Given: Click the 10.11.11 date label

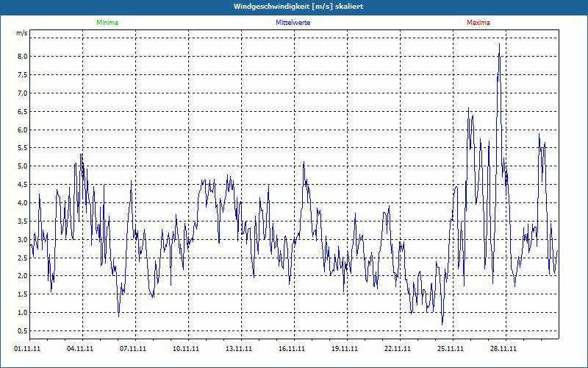Looking at the screenshot, I should pos(186,349).
